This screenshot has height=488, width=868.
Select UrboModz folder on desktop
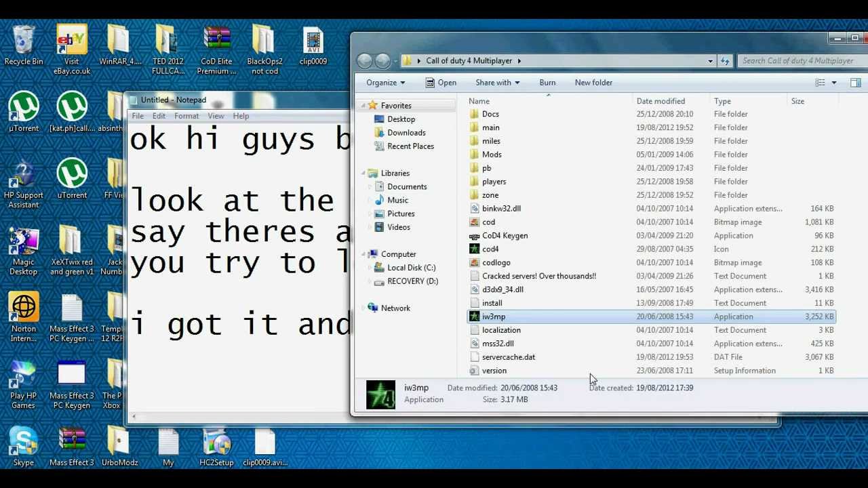tap(120, 447)
